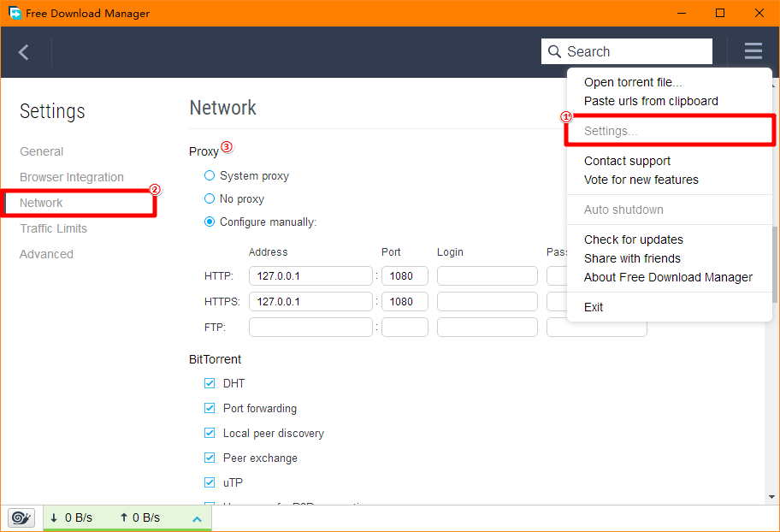Click the magnifier icon in the search box
Image resolution: width=780 pixels, height=532 pixels.
point(554,51)
